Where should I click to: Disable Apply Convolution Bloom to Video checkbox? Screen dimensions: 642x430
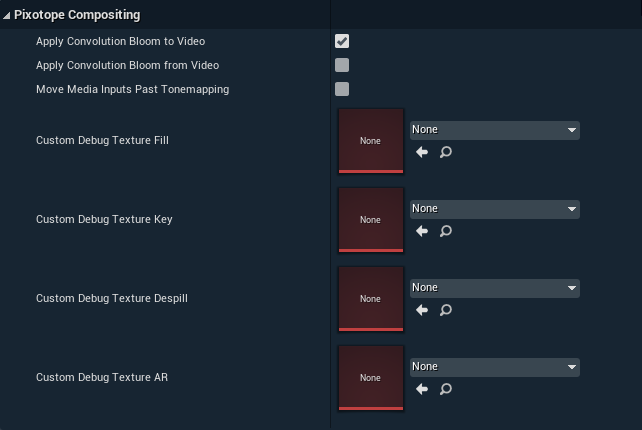point(342,41)
